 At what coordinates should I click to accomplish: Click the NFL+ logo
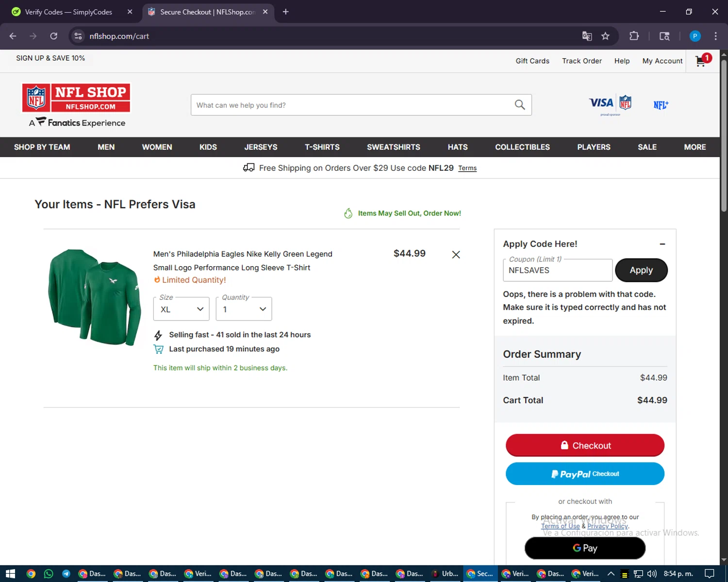[661, 105]
